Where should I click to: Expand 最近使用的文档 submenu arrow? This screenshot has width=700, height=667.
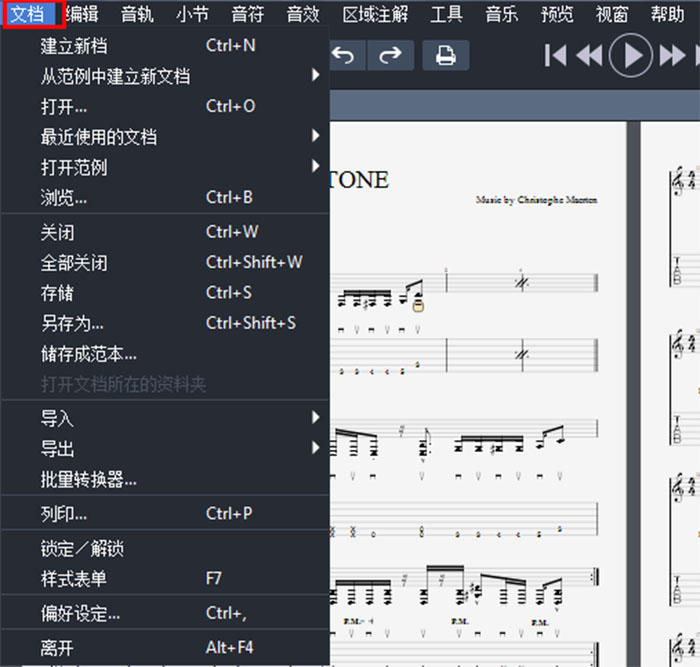click(x=316, y=136)
